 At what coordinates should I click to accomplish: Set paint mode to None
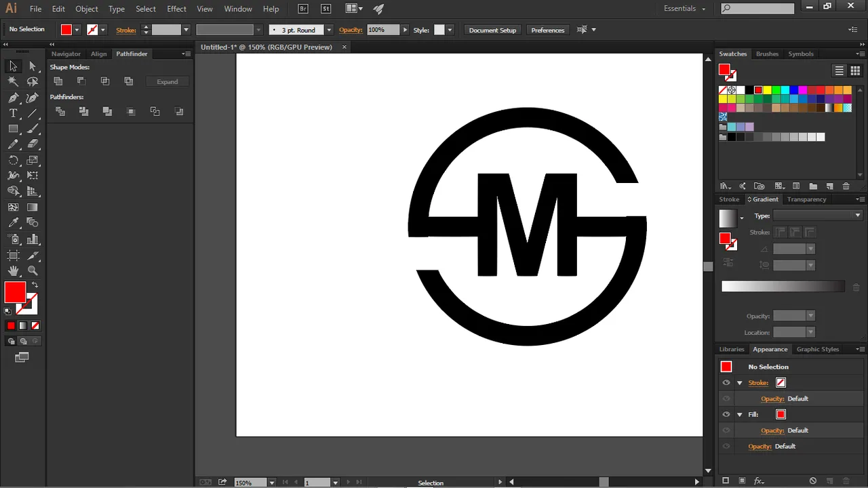click(x=35, y=326)
